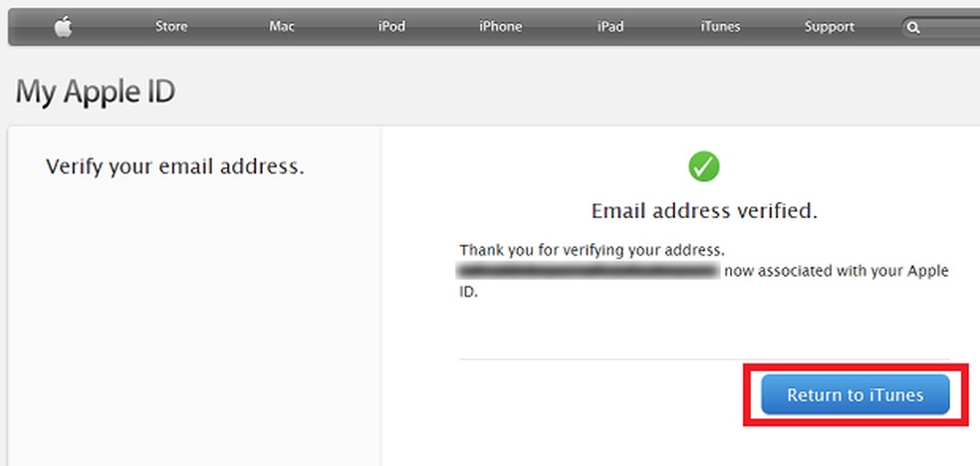Click the Return to iTunes button

click(855, 394)
